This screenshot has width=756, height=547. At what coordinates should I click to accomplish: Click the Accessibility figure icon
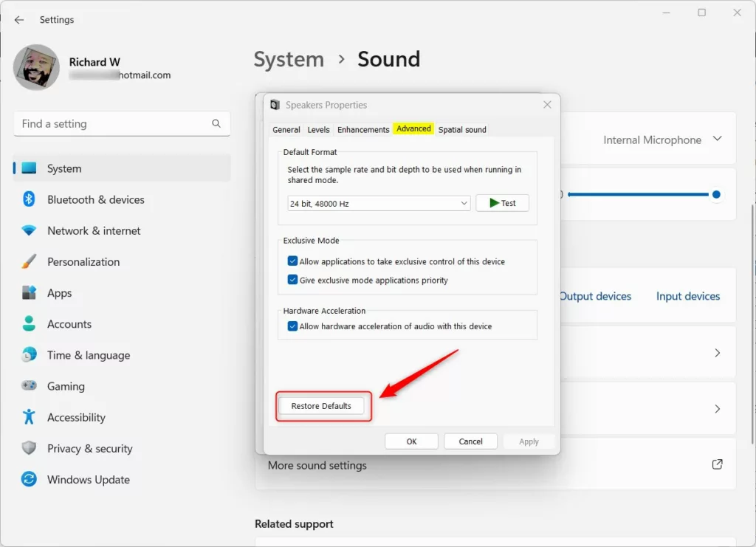[x=29, y=417]
